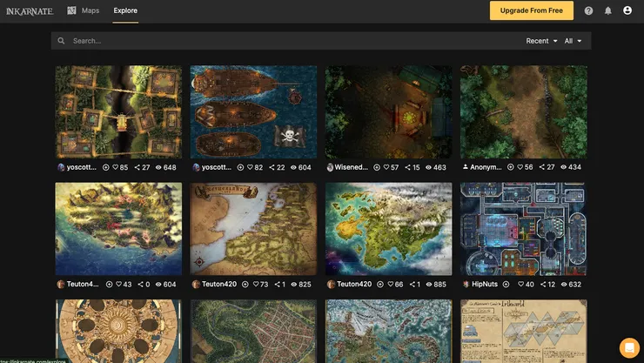Viewport: 644px width, 363px height.
Task: Like the HipNuts map with 40 hearts
Action: point(520,284)
